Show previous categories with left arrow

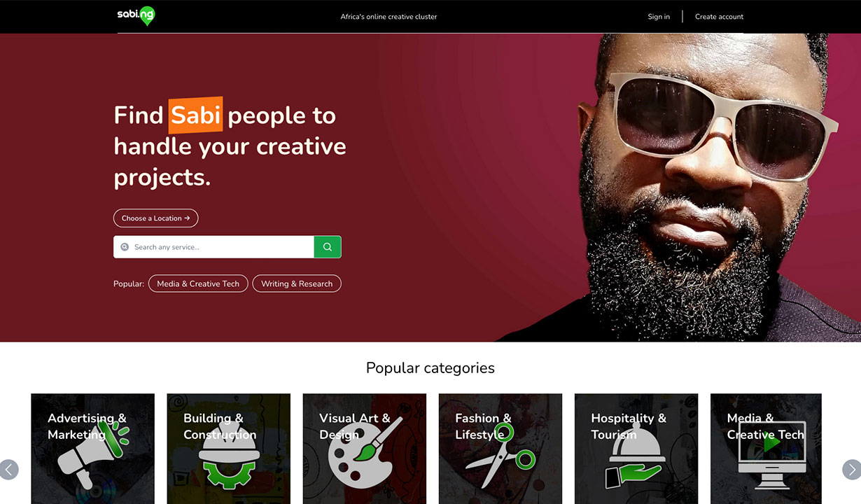pyautogui.click(x=9, y=469)
